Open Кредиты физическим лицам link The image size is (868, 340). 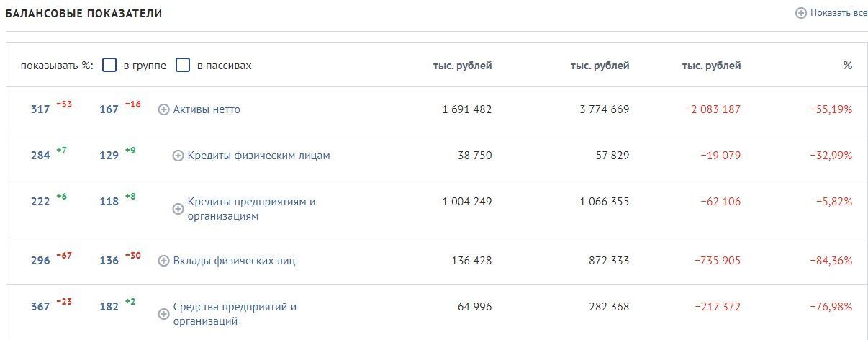point(258,156)
